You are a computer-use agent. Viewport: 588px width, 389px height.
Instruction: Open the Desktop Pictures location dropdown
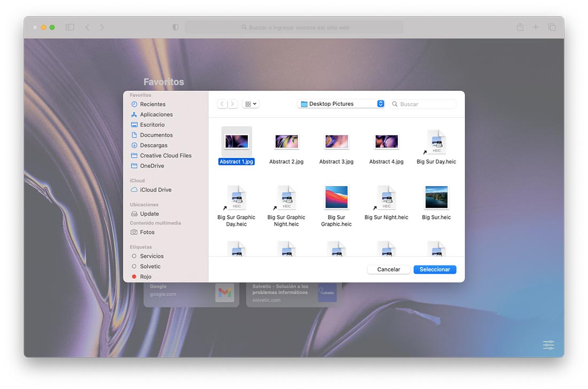pos(341,104)
